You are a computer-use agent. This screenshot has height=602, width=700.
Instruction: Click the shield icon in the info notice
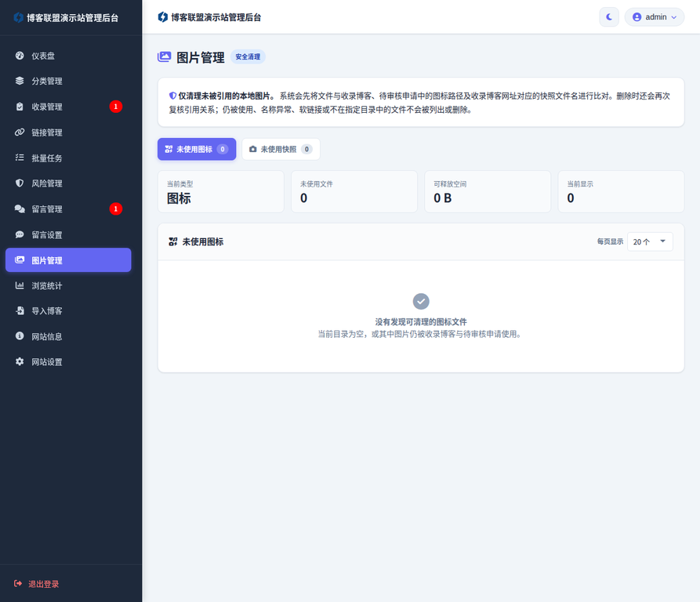172,96
